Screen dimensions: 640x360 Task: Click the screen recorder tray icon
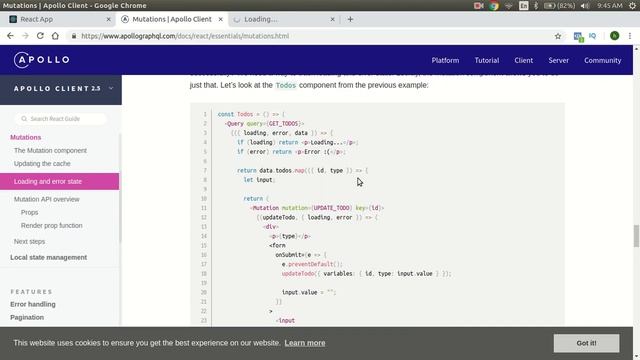479,6
